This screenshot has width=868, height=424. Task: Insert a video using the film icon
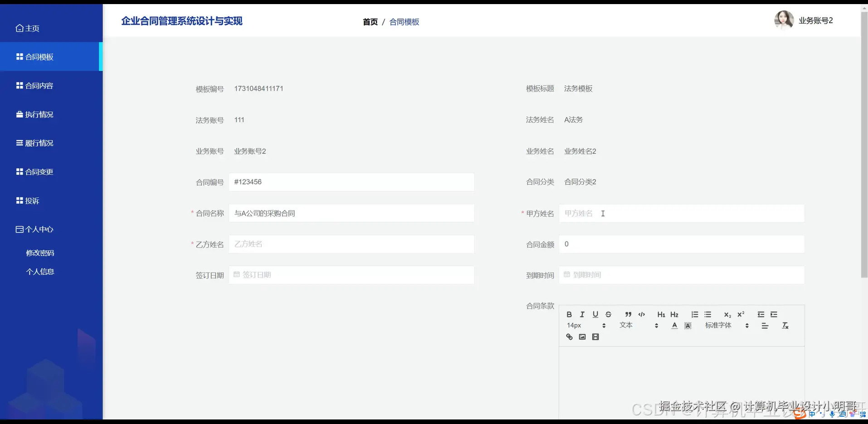coord(595,336)
